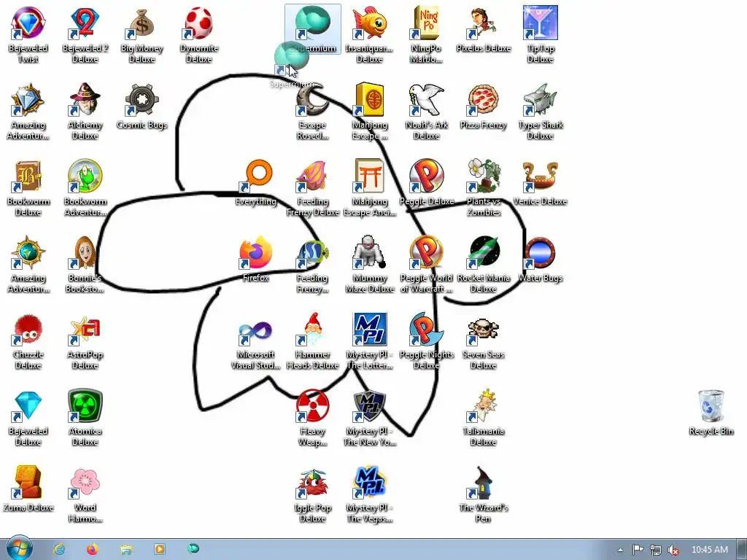The image size is (747, 560).
Task: Open the Windows Start menu
Action: (x=19, y=549)
